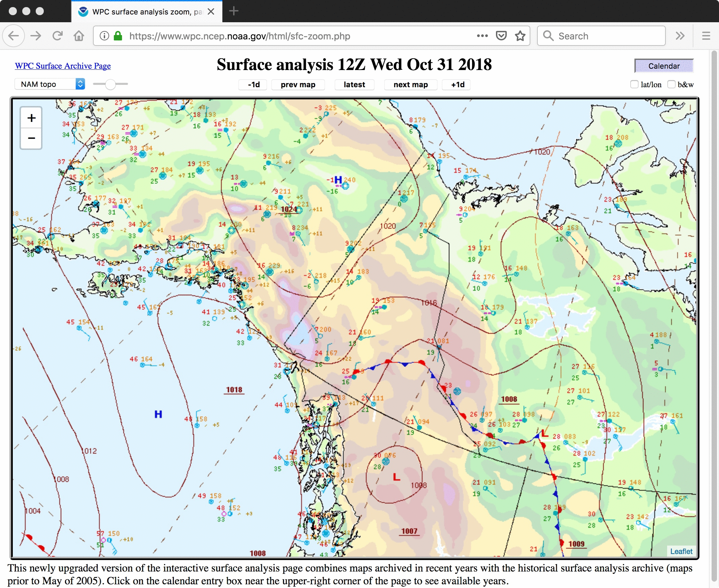The width and height of the screenshot is (719, 588).
Task: Reload the page with the refresh icon
Action: click(58, 36)
